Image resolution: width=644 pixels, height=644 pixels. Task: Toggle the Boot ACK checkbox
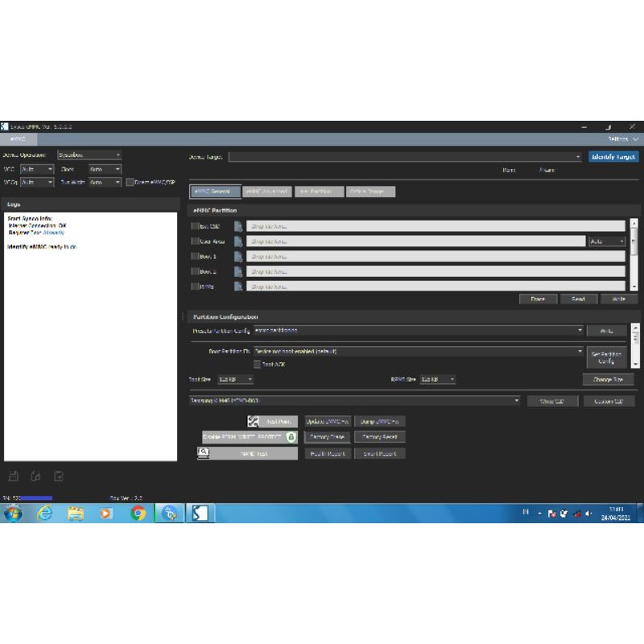click(x=257, y=364)
